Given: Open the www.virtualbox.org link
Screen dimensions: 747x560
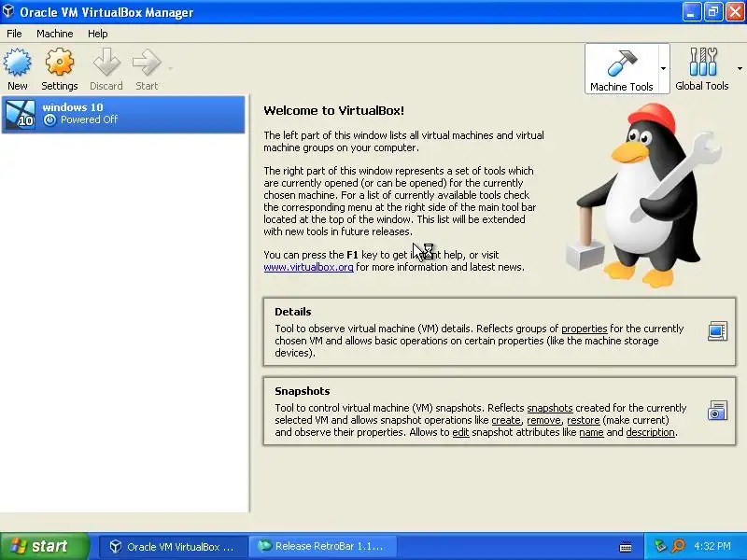Looking at the screenshot, I should (x=309, y=267).
